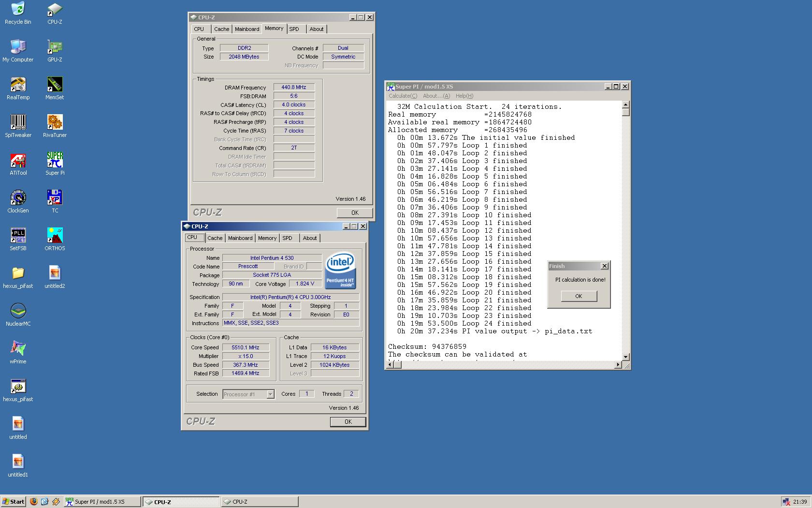Activate the second CPU-Z taskbar button

[x=260, y=502]
